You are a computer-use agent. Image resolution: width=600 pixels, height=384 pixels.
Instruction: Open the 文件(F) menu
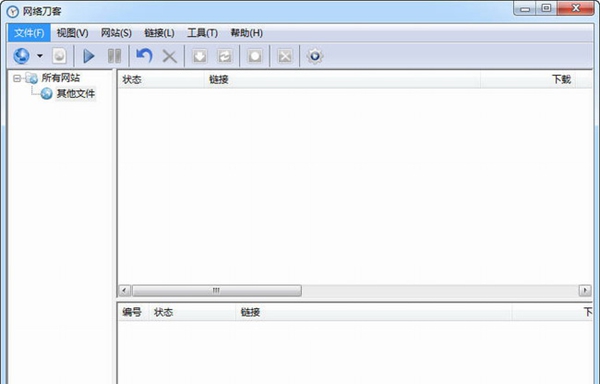[x=29, y=33]
